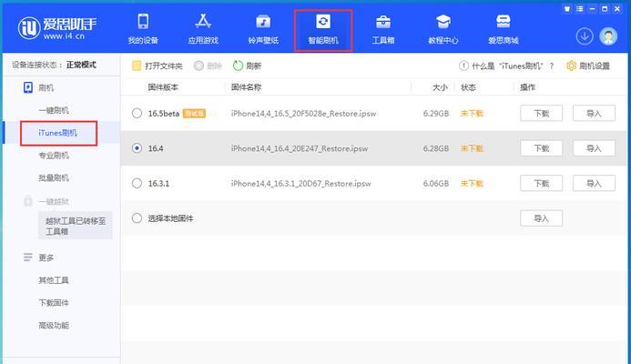The height and width of the screenshot is (364, 631).
Task: Click the 爱思助手 i4 logo
Action: [56, 27]
